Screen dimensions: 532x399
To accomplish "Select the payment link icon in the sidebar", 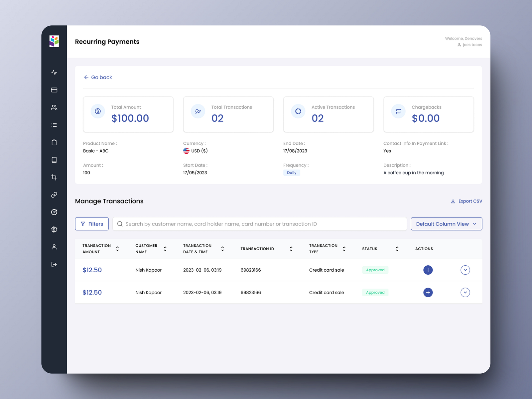I will point(54,195).
